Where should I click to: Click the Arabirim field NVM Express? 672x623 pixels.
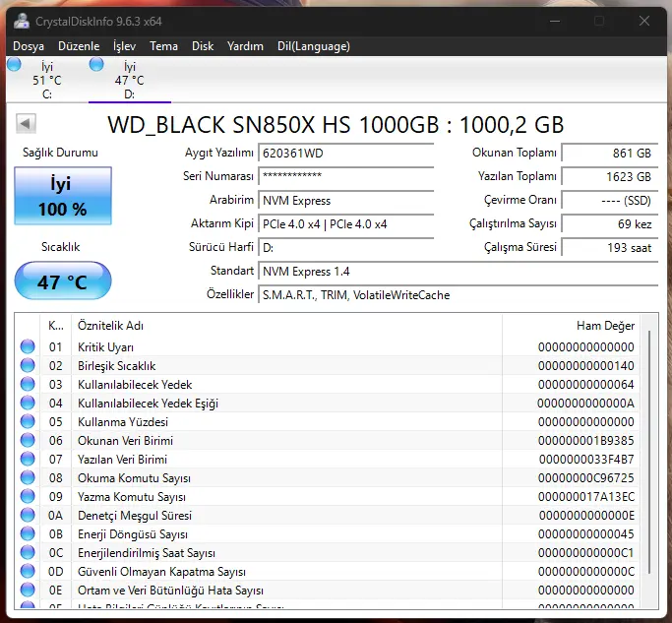pyautogui.click(x=346, y=200)
